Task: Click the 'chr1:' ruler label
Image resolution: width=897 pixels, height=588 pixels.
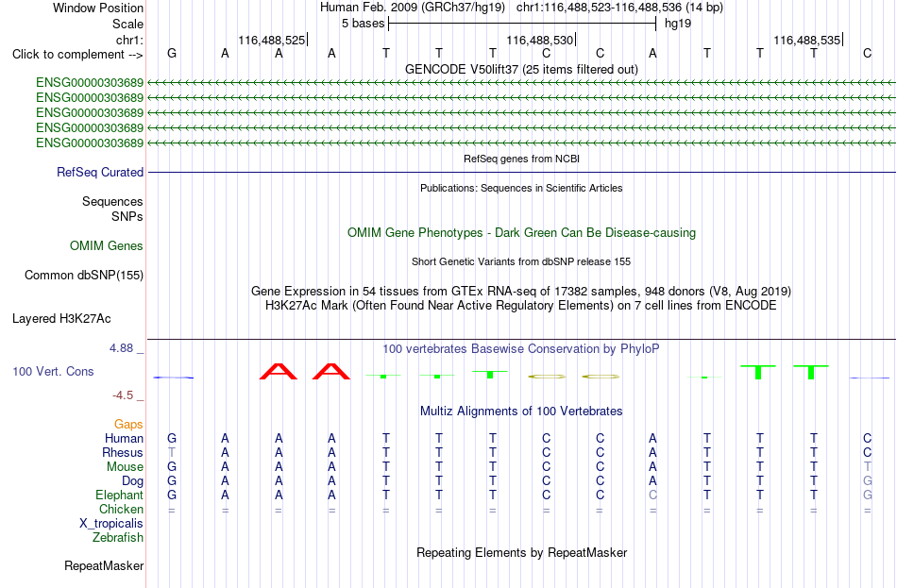Action: click(129, 40)
